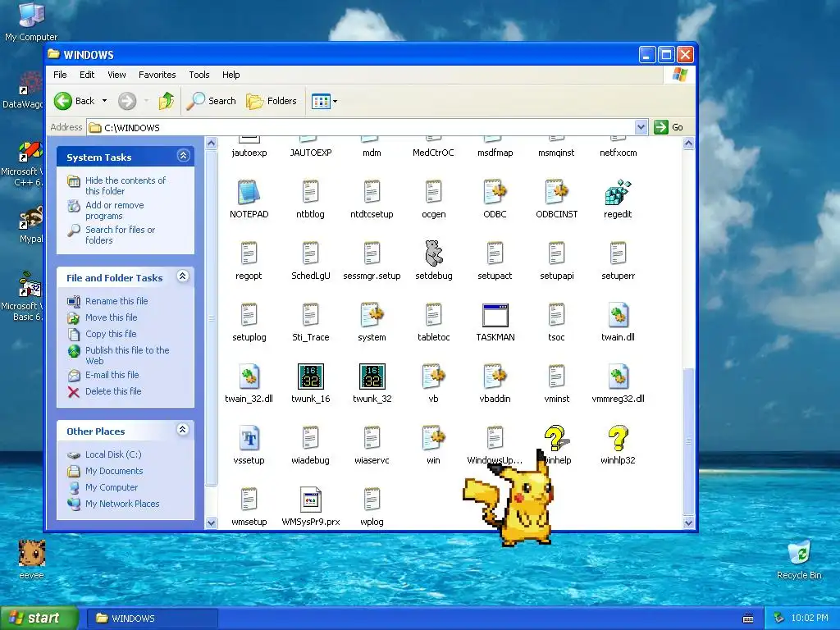
Task: Select the twunk_16 icon
Action: coord(311,377)
